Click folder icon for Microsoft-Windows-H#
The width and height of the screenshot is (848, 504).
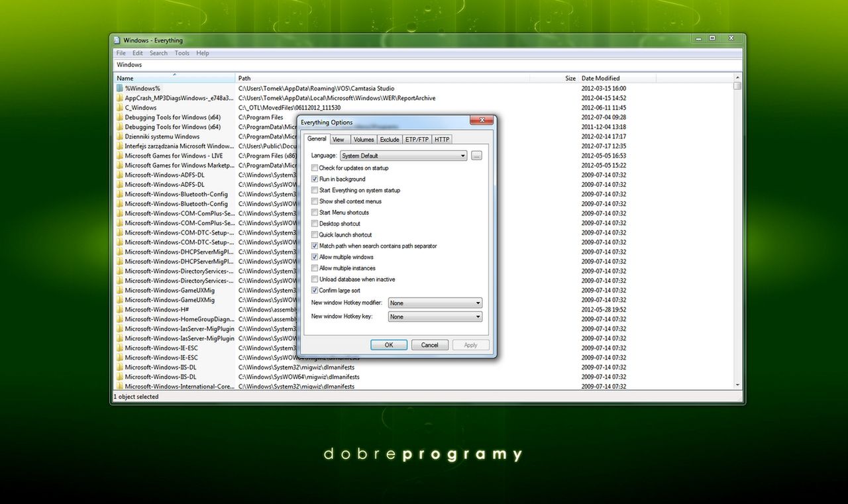[120, 309]
